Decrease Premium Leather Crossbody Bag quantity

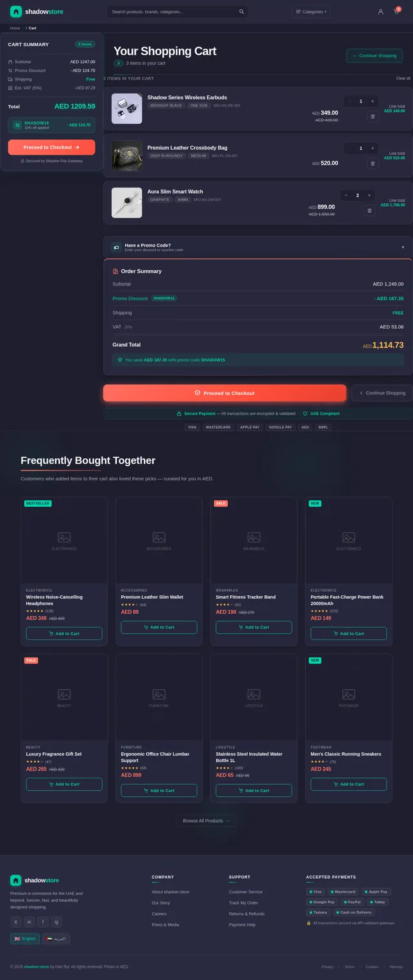(x=349, y=148)
